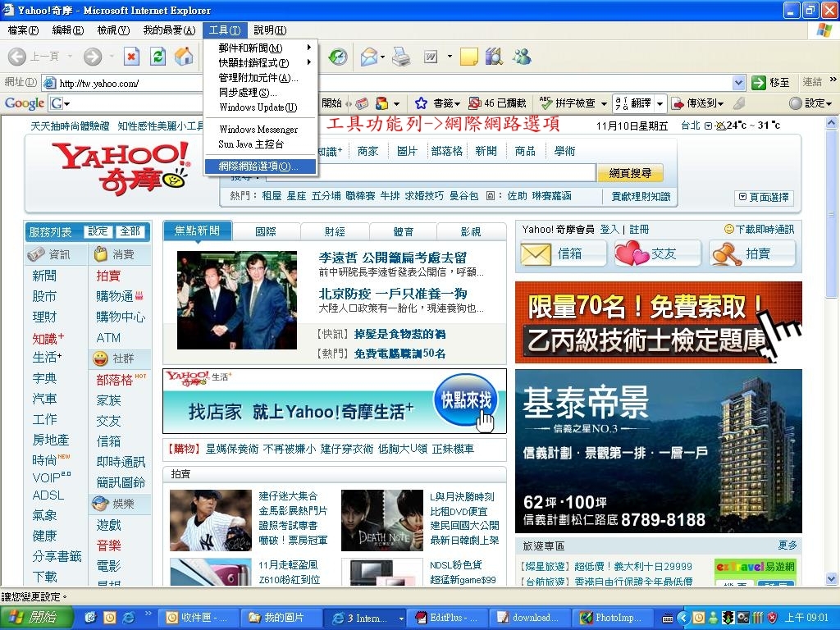840x630 pixels.
Task: Click the 拍賣 auction gavel icon
Action: 726,253
